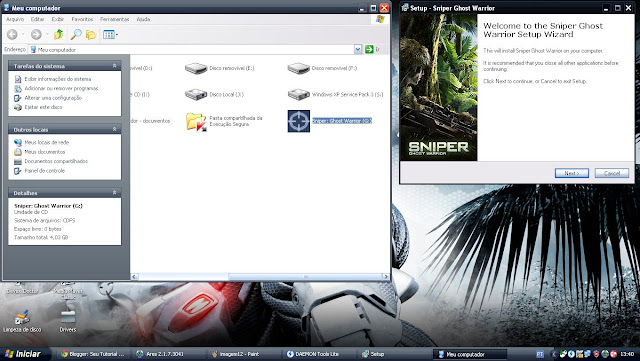Open the Views mode button
Screen dimensions: 640x361
point(110,35)
